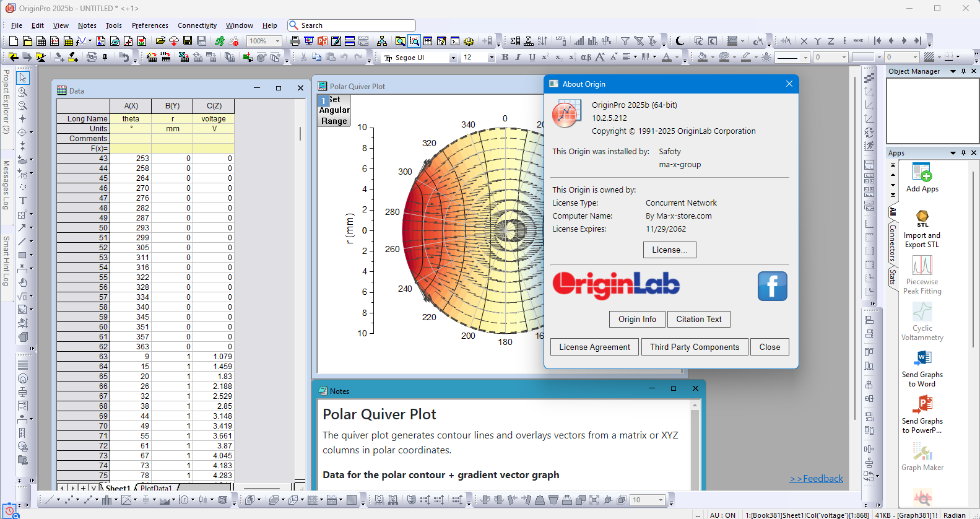
Task: Click the fill color paint bucket
Action: click(703, 57)
